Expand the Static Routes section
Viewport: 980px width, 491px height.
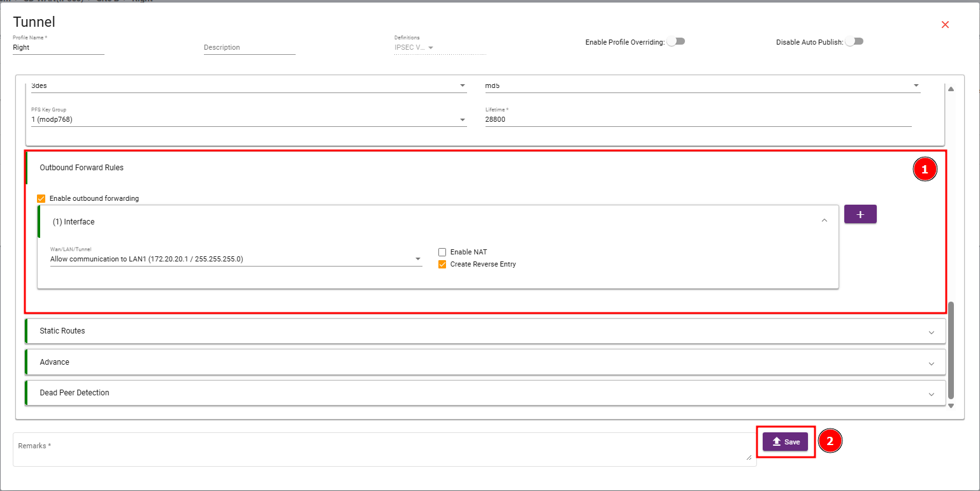pos(486,331)
